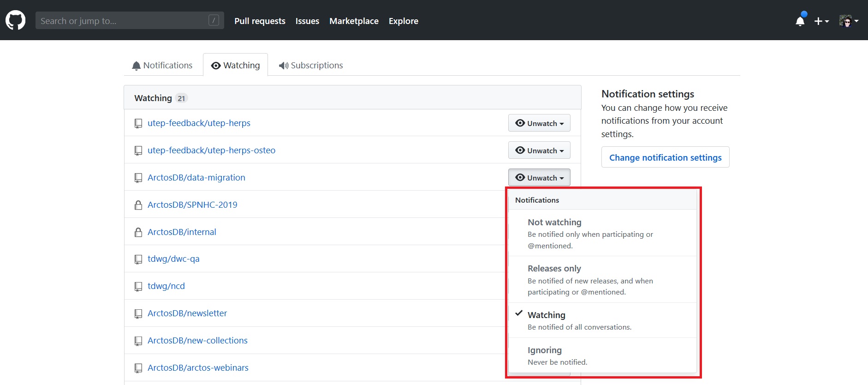Click Change notification settings button
Image resolution: width=868 pixels, height=385 pixels.
click(x=665, y=157)
